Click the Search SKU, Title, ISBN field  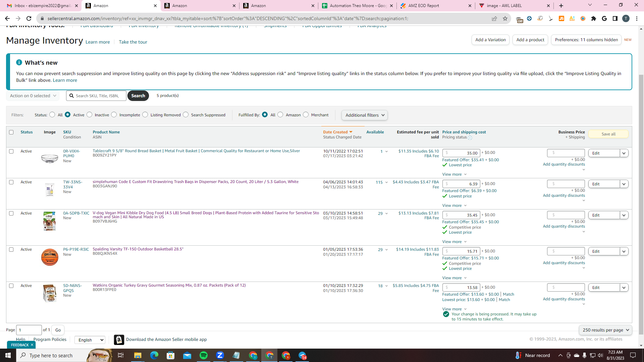click(x=96, y=96)
